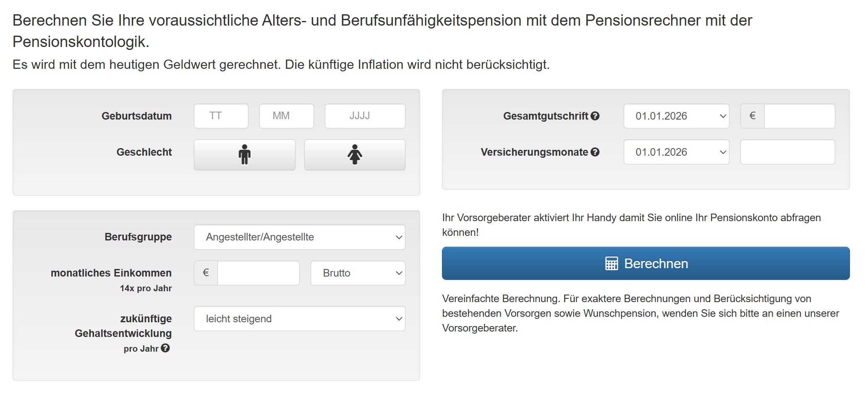Click help icon next to Gesamtgutschrift
The height and width of the screenshot is (402, 868).
595,116
